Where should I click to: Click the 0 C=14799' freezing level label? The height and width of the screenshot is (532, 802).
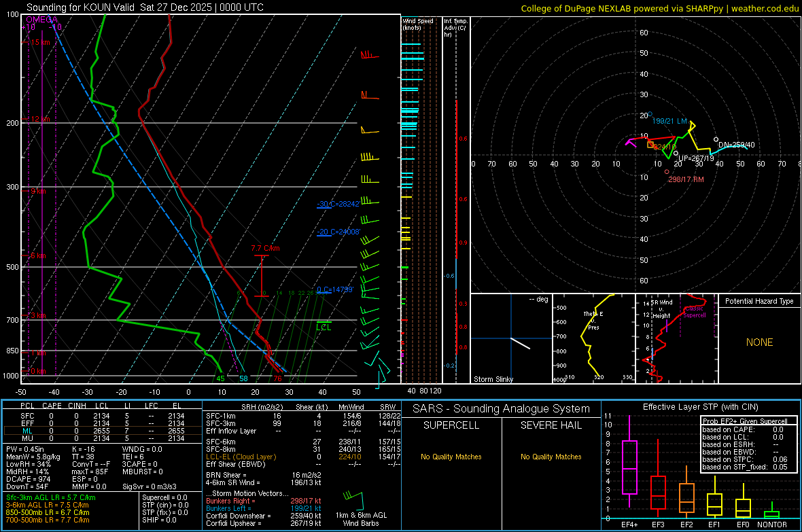tap(335, 289)
